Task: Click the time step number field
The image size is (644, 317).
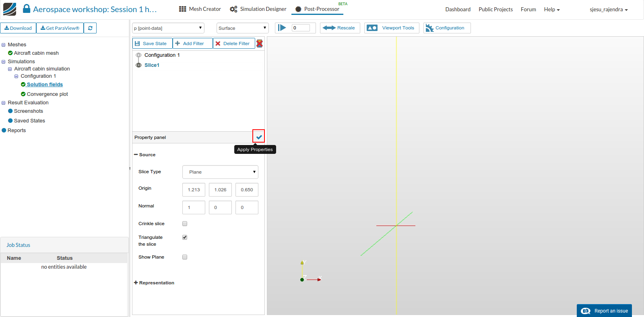Action: (301, 28)
